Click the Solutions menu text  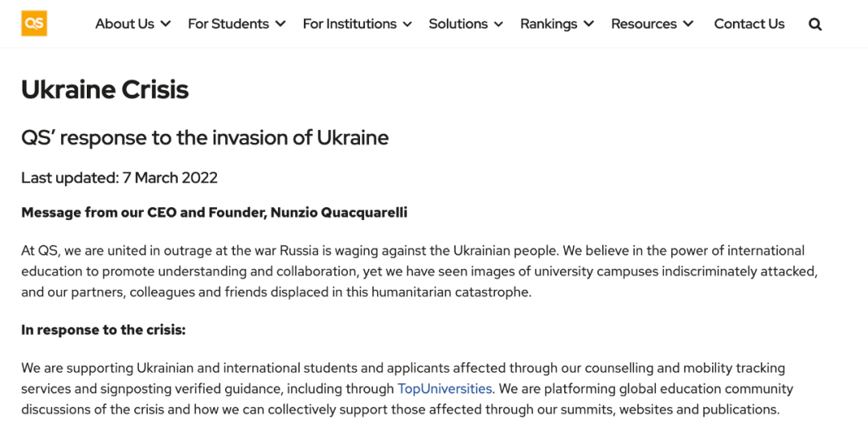[458, 24]
